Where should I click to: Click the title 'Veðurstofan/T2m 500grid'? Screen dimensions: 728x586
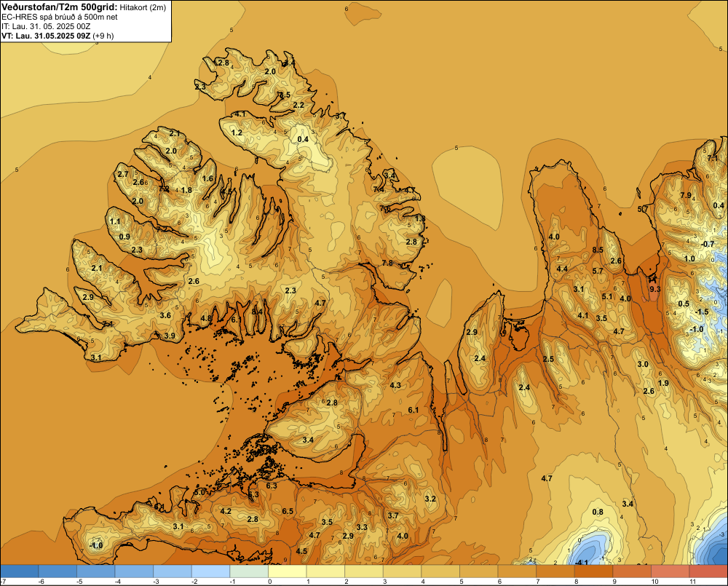[x=59, y=7]
